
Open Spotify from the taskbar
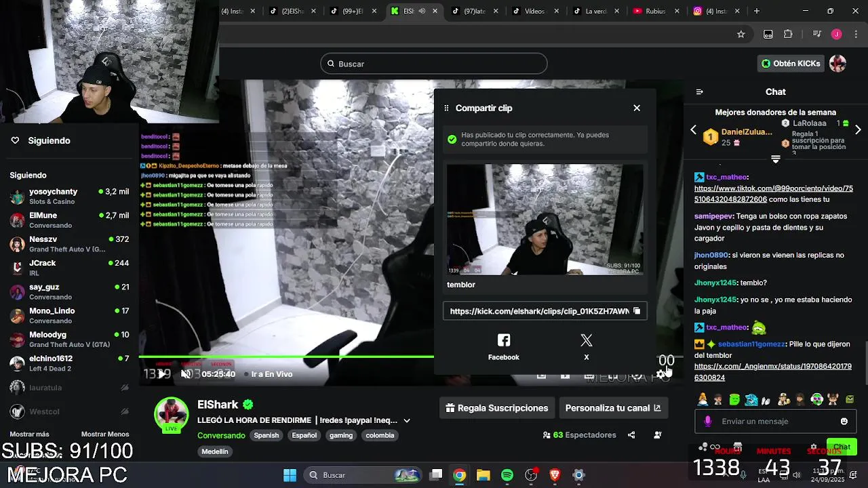pyautogui.click(x=507, y=475)
